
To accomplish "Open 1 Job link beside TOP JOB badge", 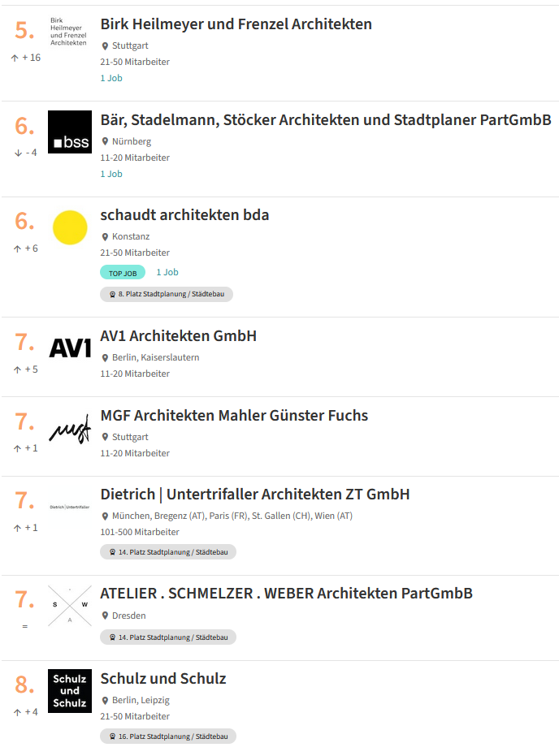I will click(167, 272).
